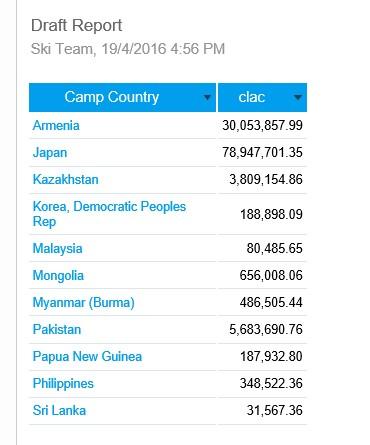370x445 pixels.
Task: Open the clac column dropdown arrow
Action: coord(298,97)
